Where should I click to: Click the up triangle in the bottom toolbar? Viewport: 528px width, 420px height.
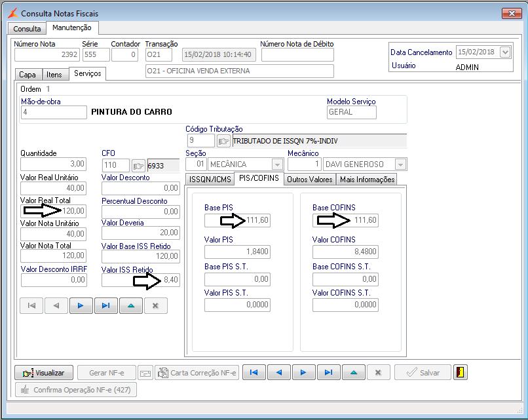(354, 372)
